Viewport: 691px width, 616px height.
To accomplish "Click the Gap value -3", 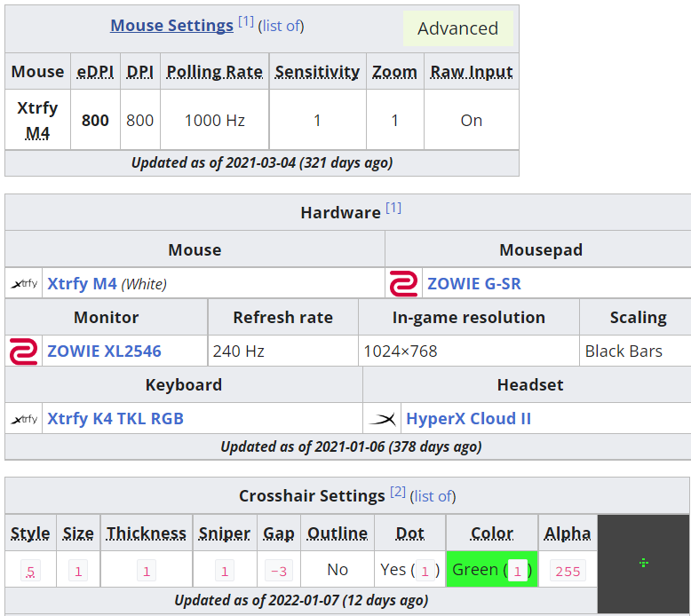I will (279, 571).
